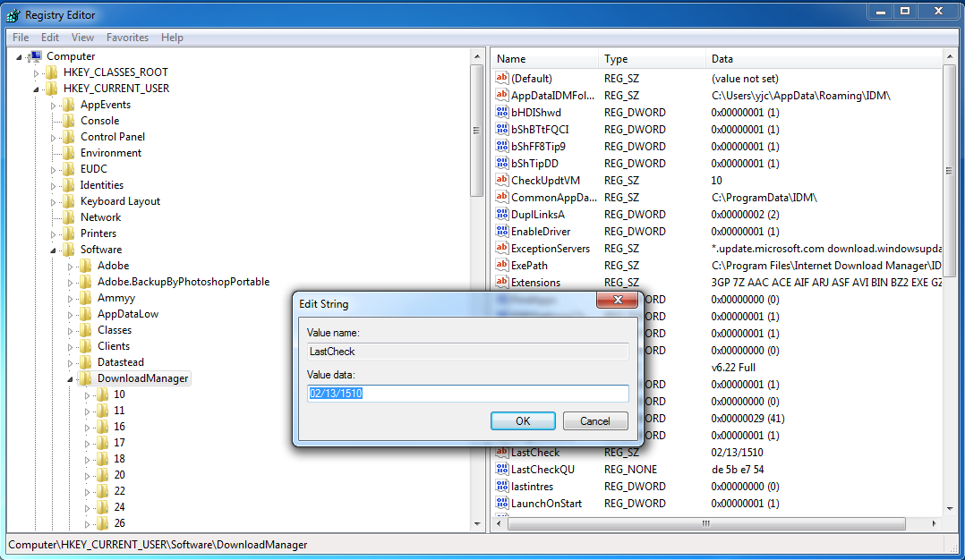The width and height of the screenshot is (965, 560).
Task: Click the DWORD icon for bHDIShwd
Action: [502, 113]
